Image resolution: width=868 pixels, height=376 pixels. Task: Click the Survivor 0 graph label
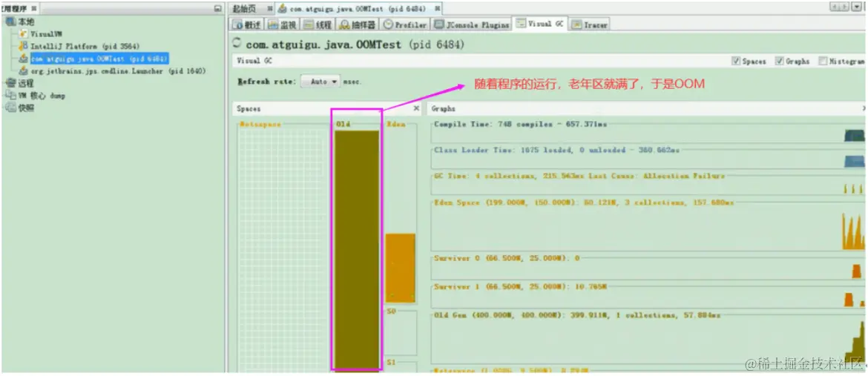tap(507, 259)
